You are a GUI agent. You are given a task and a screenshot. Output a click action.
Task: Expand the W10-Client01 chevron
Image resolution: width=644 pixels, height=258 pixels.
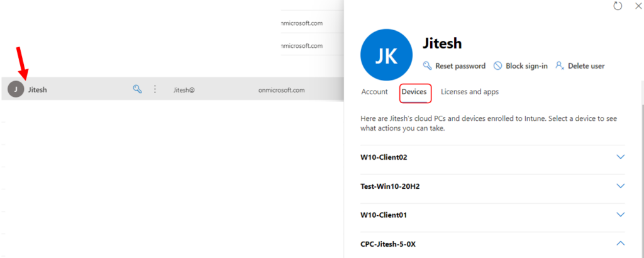point(621,215)
